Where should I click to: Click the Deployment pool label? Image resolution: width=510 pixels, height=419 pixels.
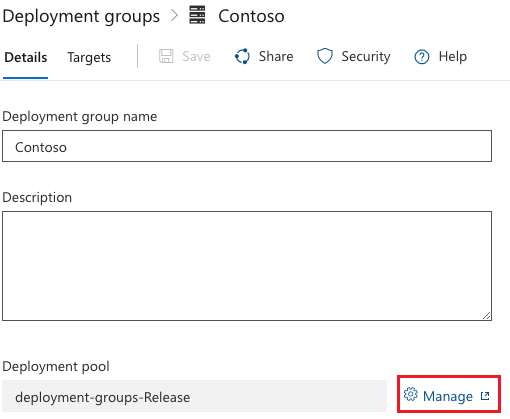(x=56, y=366)
